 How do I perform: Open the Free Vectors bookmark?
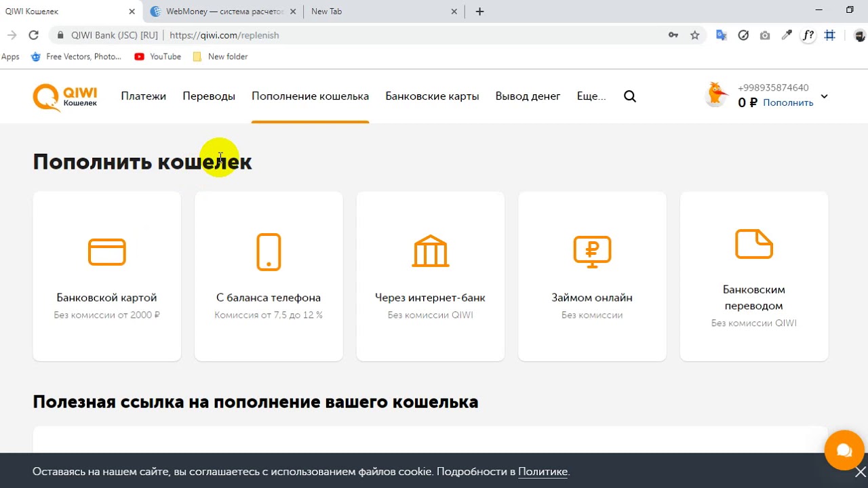coord(76,57)
